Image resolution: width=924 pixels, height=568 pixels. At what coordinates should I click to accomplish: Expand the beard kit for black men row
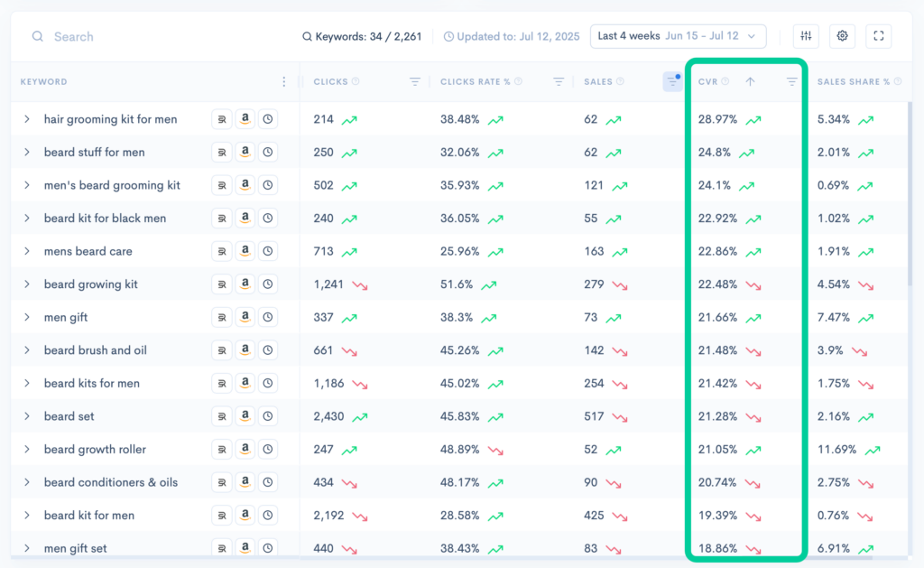pos(27,219)
